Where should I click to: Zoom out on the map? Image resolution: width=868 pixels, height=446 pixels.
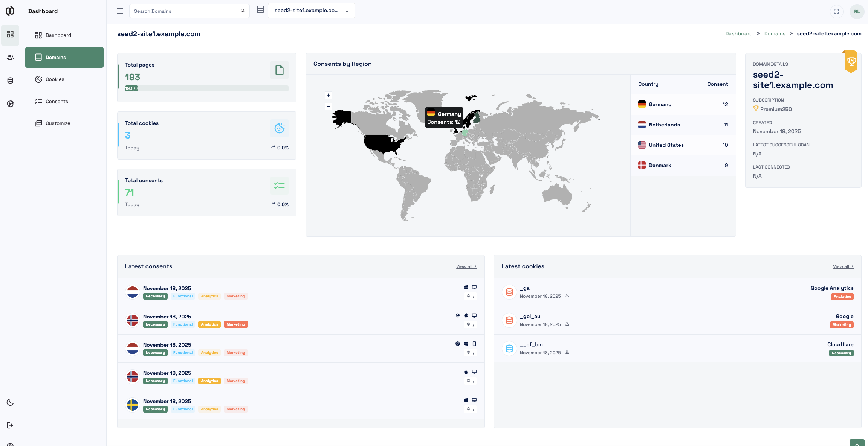(329, 107)
